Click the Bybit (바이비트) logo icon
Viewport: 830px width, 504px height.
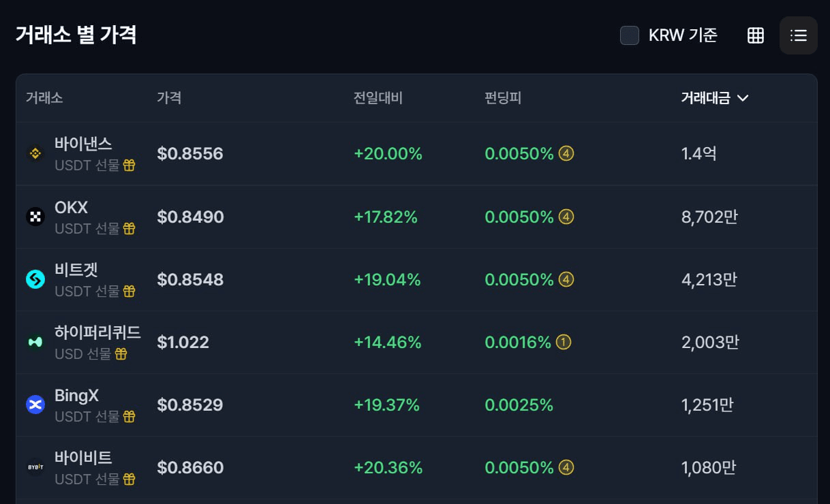(x=35, y=467)
